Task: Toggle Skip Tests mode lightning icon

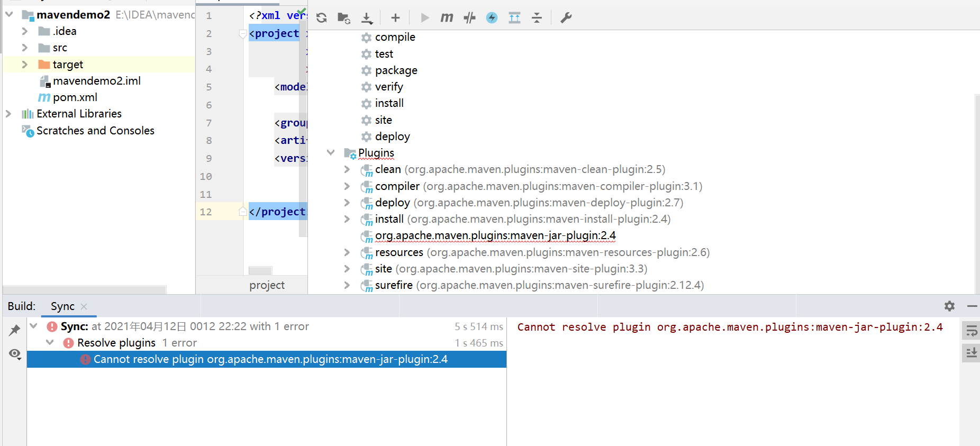Action: point(492,18)
